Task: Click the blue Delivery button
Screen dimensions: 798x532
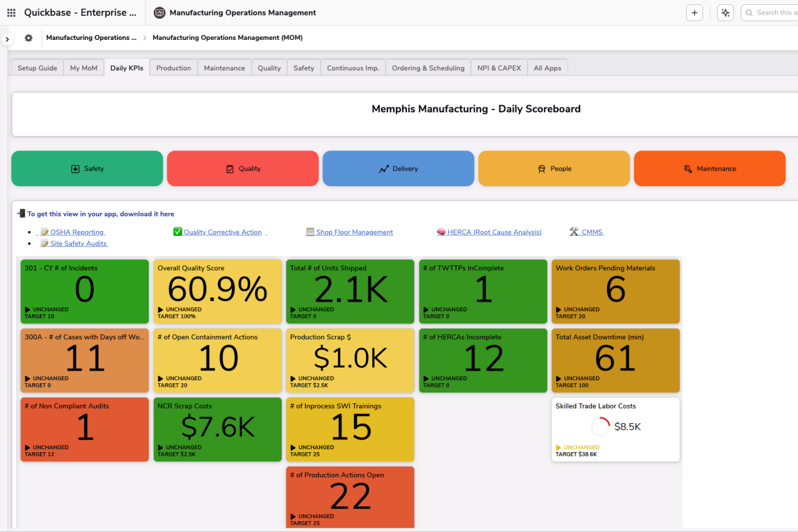Action: pyautogui.click(x=398, y=169)
